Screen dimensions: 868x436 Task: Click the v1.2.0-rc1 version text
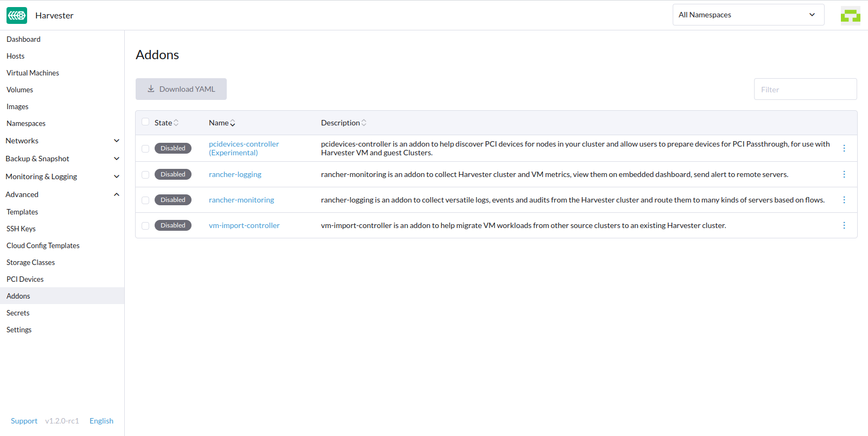coord(62,421)
